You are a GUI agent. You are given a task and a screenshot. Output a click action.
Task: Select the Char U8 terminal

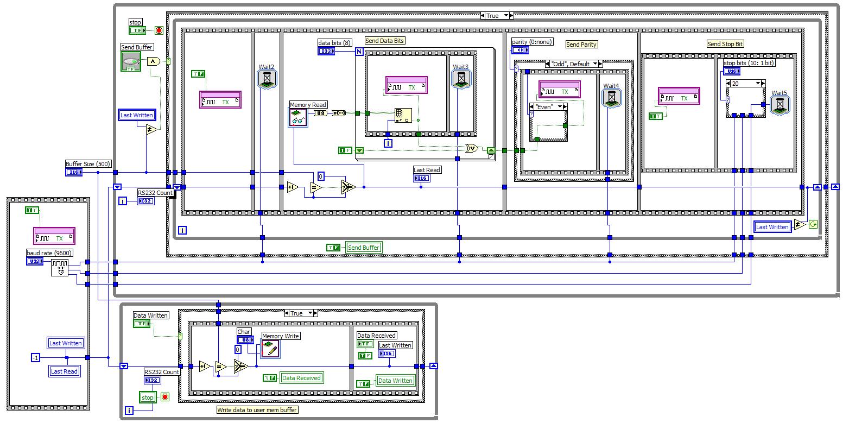tap(245, 340)
